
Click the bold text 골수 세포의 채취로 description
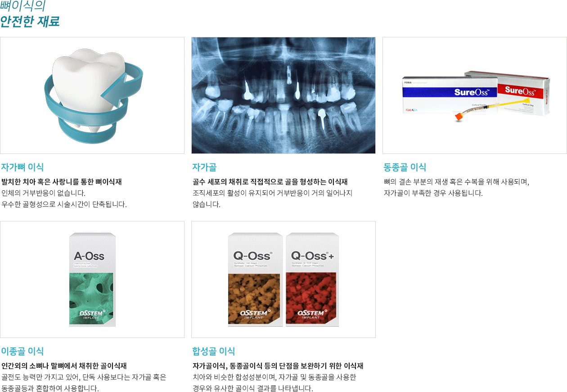click(270, 182)
